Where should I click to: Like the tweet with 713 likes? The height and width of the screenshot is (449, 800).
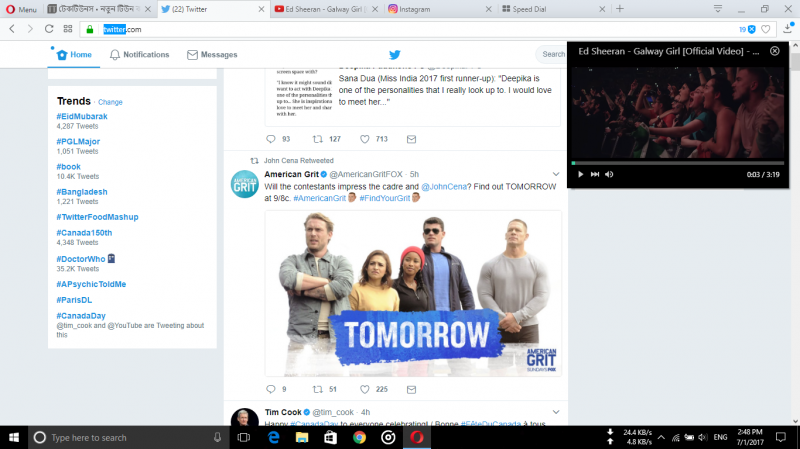click(364, 139)
